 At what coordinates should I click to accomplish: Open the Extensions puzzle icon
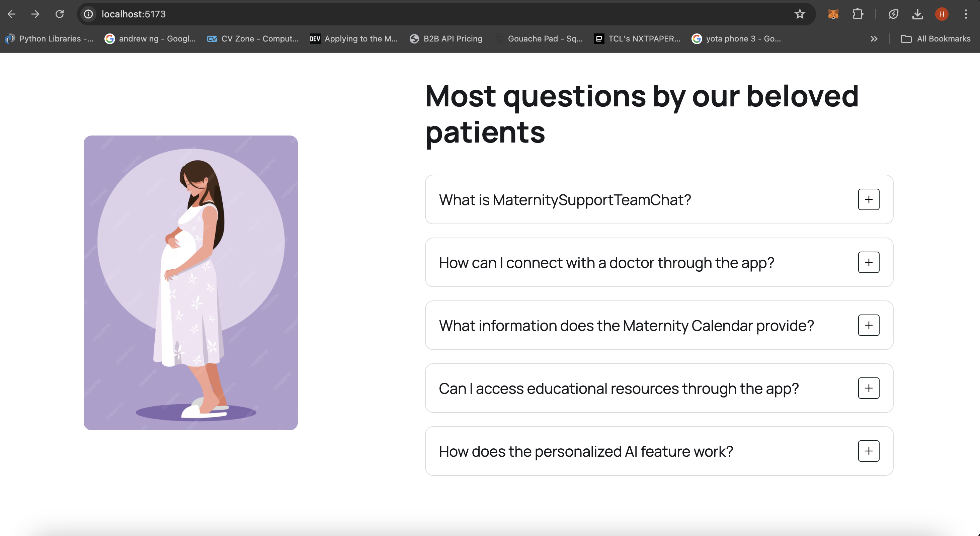click(x=857, y=14)
